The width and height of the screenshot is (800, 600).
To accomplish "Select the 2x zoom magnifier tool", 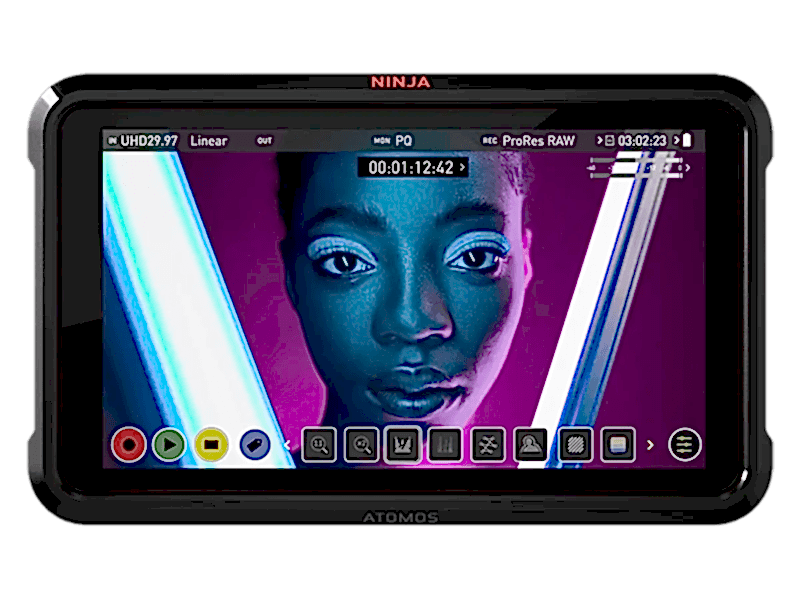I will (x=361, y=445).
